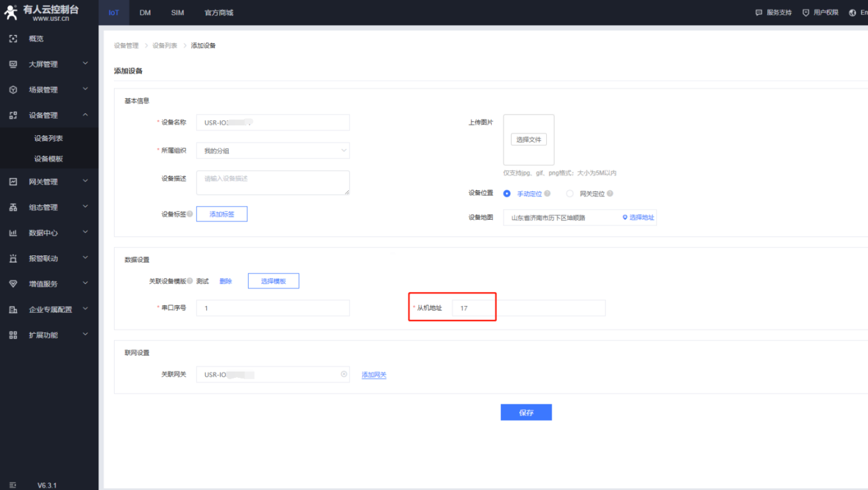
Task: Click the 场景管理 cube icon
Action: point(13,90)
